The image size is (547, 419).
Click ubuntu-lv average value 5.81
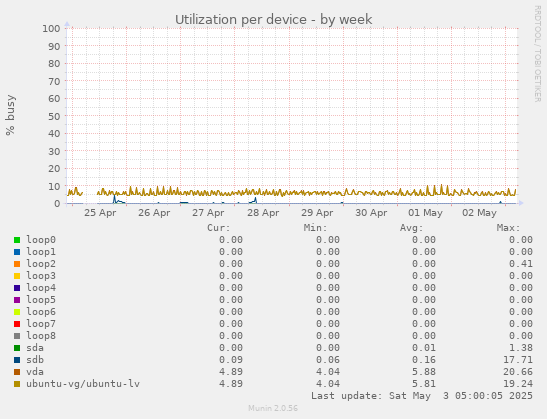coord(424,383)
